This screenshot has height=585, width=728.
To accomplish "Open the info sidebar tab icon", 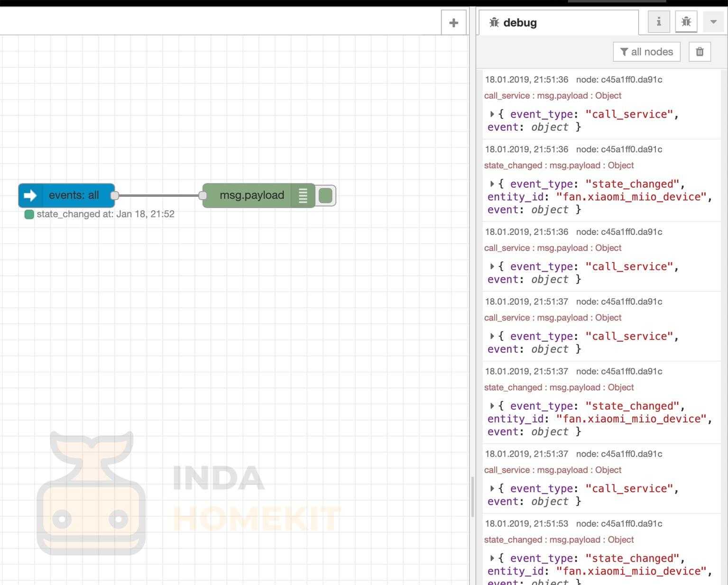I will [x=658, y=22].
